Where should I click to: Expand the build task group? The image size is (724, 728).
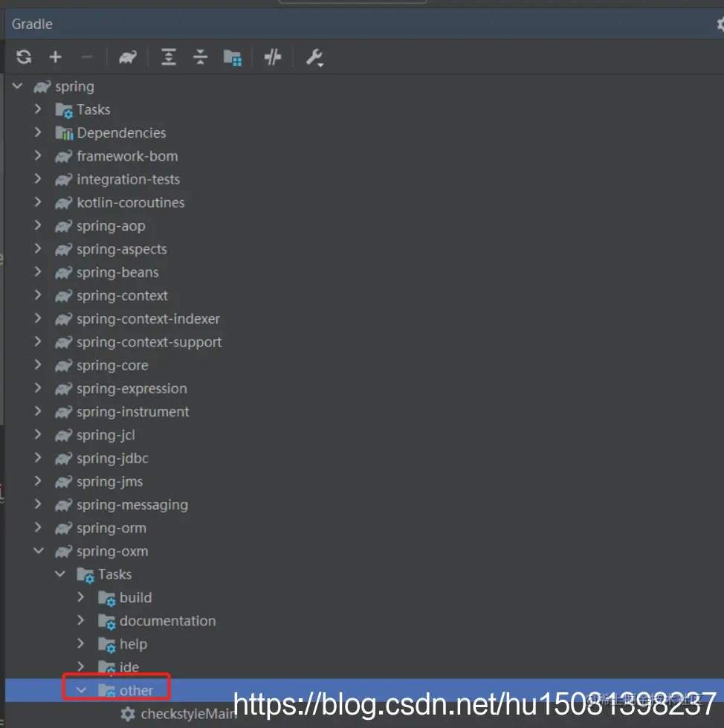[81, 597]
